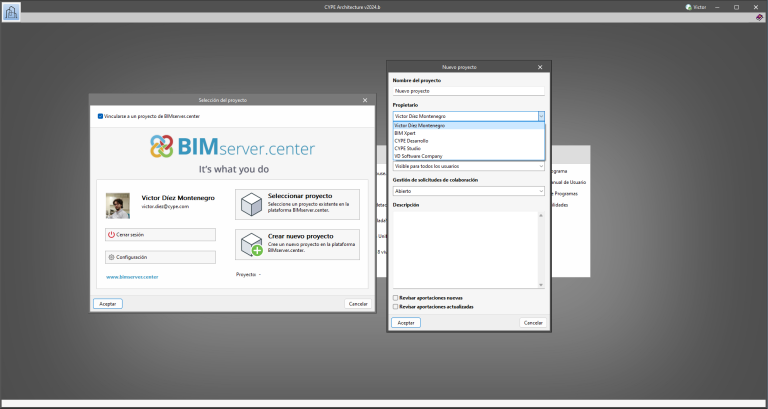Click Cancelar in Selección del proyecto
Screen dimensions: 768x409
[x=358, y=304]
